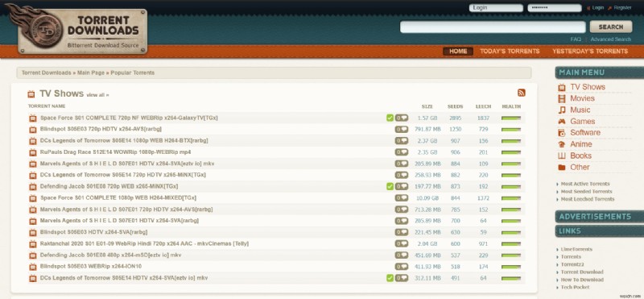644x299 pixels.
Task: Select Music in the Main Menu
Action: [x=580, y=110]
